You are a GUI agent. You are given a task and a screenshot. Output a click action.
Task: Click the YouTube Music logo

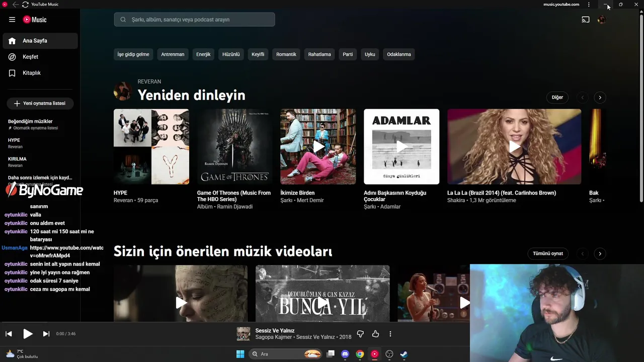tap(35, 20)
